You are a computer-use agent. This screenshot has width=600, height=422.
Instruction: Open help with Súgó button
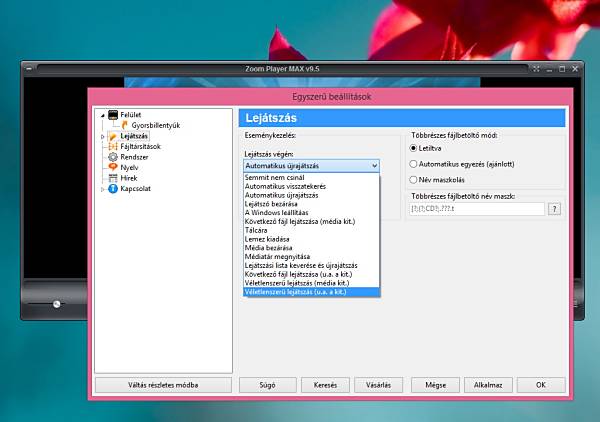click(x=267, y=385)
